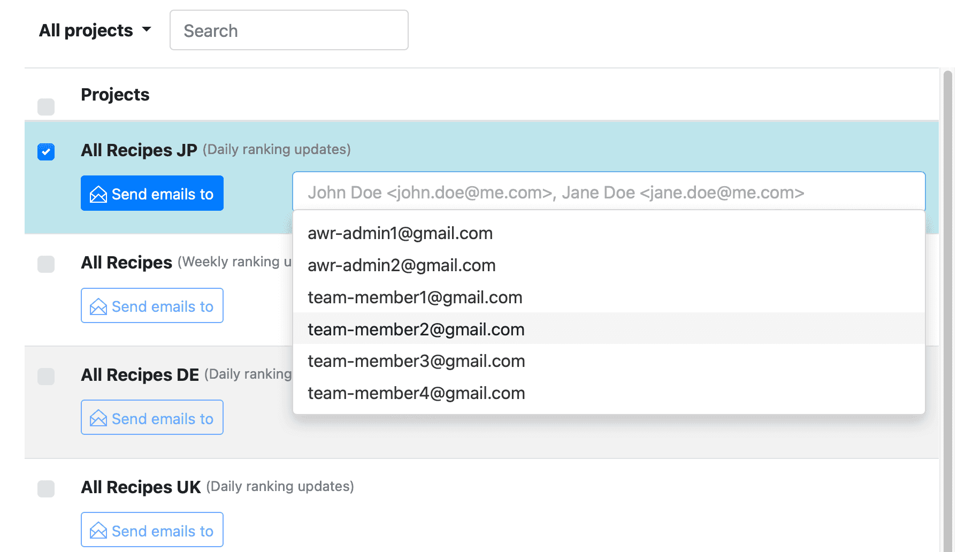Click the All Recipes DE project name
Viewport: 980px width, 552px height.
pyautogui.click(x=140, y=375)
